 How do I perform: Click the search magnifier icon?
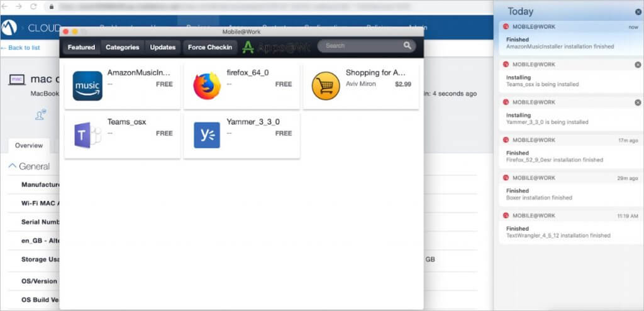click(x=408, y=46)
